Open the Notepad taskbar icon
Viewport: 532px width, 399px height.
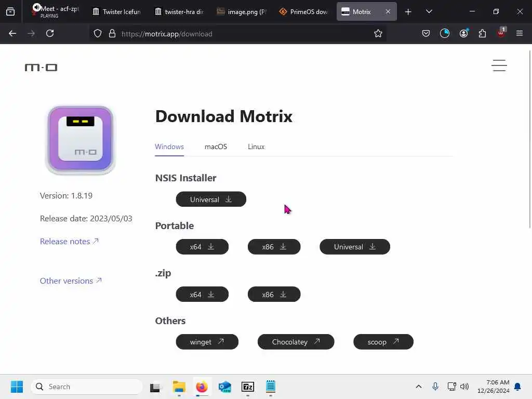[270, 387]
